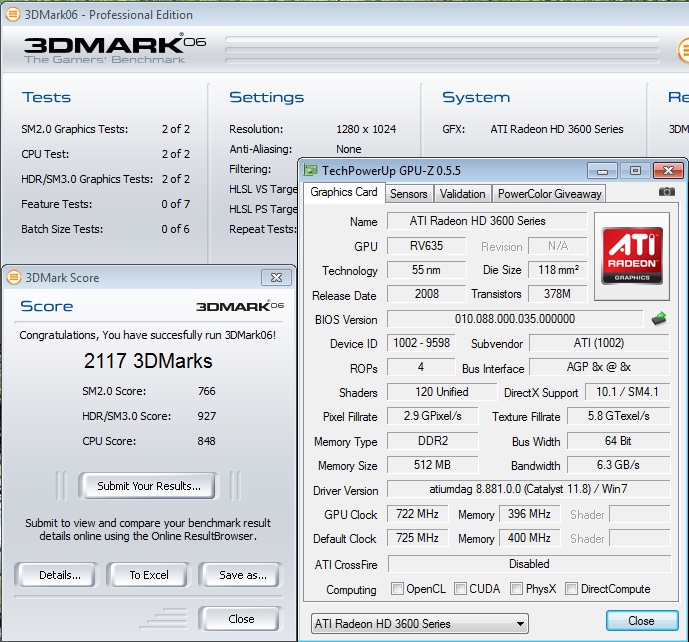Open the Validation tab
Screen dimensions: 689x642
[x=462, y=194]
